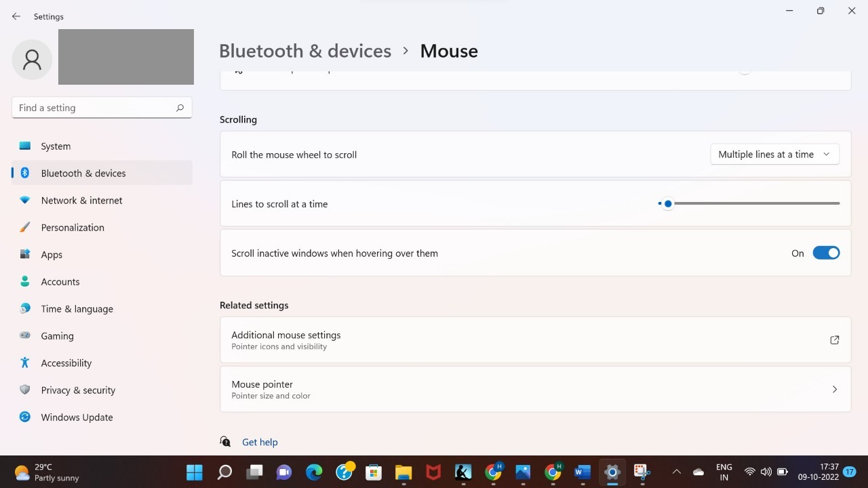The image size is (868, 488).
Task: Select Personalization in the sidebar
Action: [73, 227]
